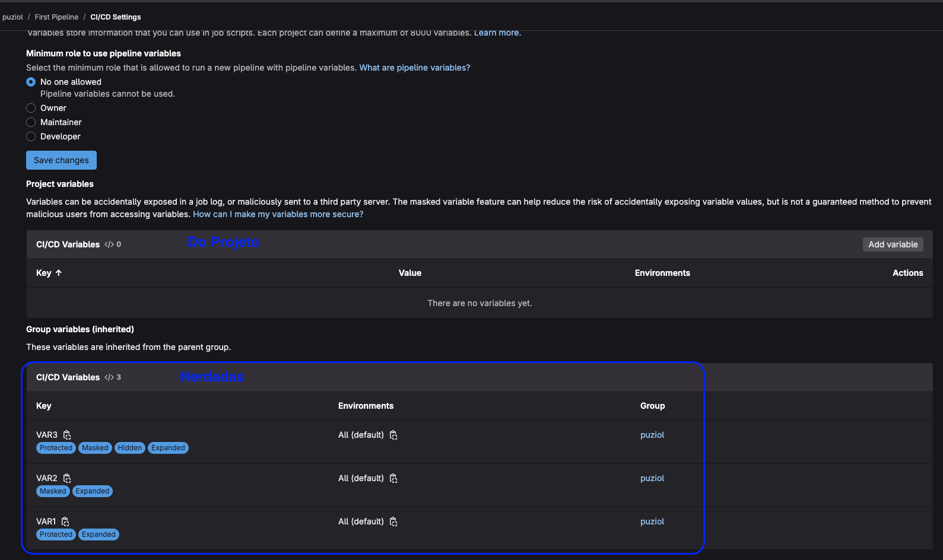The height and width of the screenshot is (560, 943).
Task: Click the Learn more link at top
Action: (497, 33)
